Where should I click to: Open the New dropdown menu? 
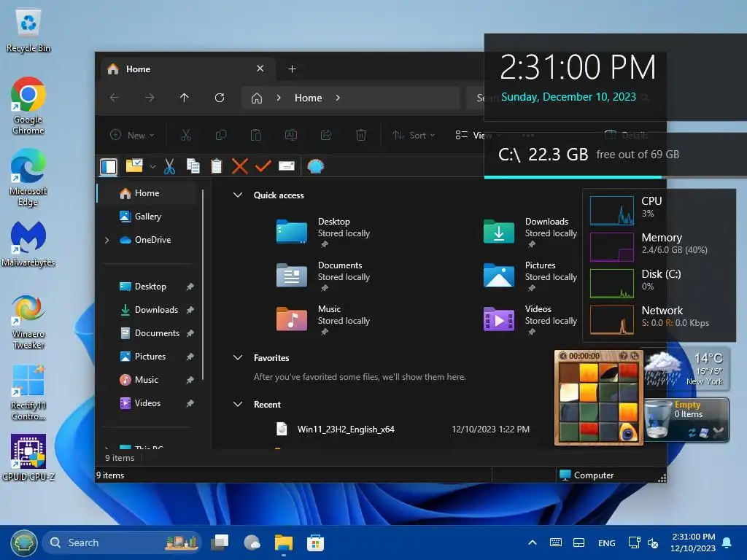[132, 135]
